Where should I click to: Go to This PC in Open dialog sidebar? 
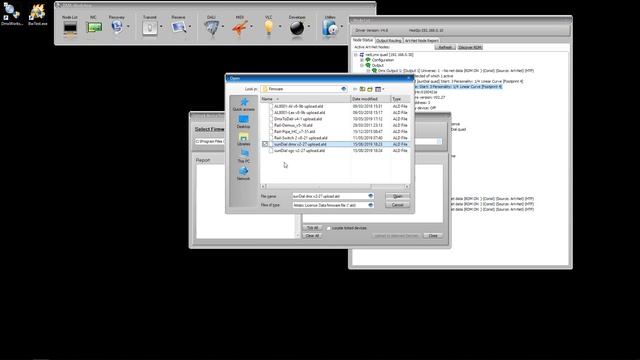point(244,156)
